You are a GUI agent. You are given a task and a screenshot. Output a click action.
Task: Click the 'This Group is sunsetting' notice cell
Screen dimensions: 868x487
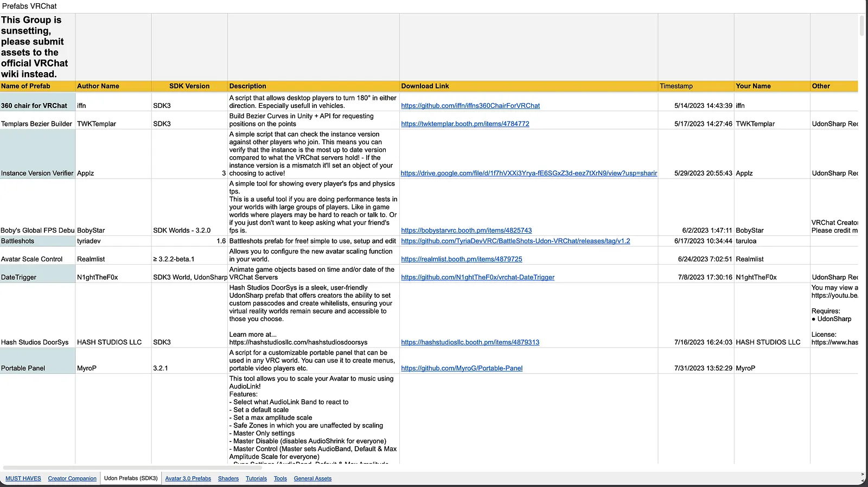click(x=37, y=47)
